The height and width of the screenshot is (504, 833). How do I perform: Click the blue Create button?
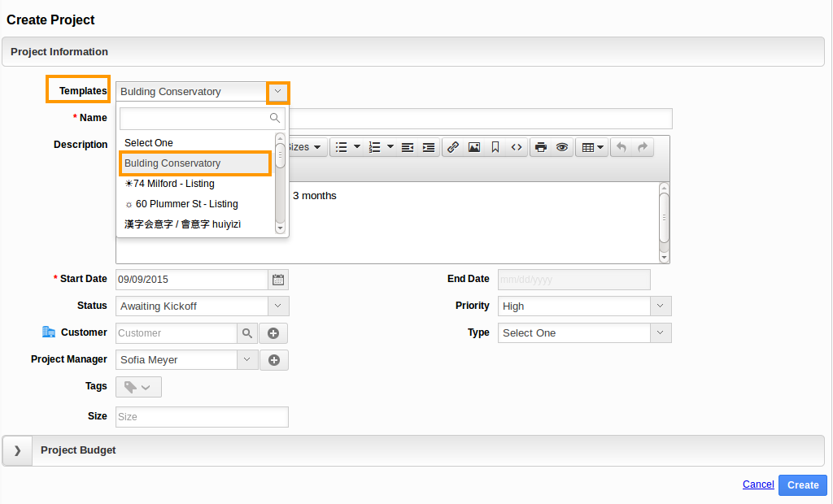(x=802, y=485)
